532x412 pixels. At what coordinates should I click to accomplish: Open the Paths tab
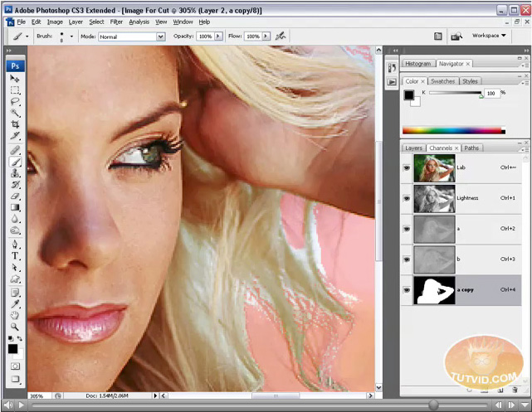pos(471,148)
